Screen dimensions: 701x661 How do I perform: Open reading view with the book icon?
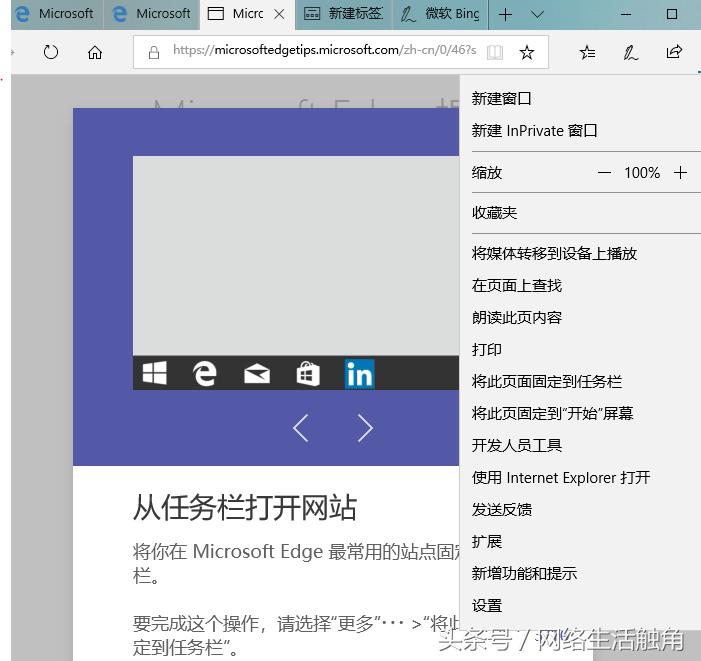click(x=495, y=52)
